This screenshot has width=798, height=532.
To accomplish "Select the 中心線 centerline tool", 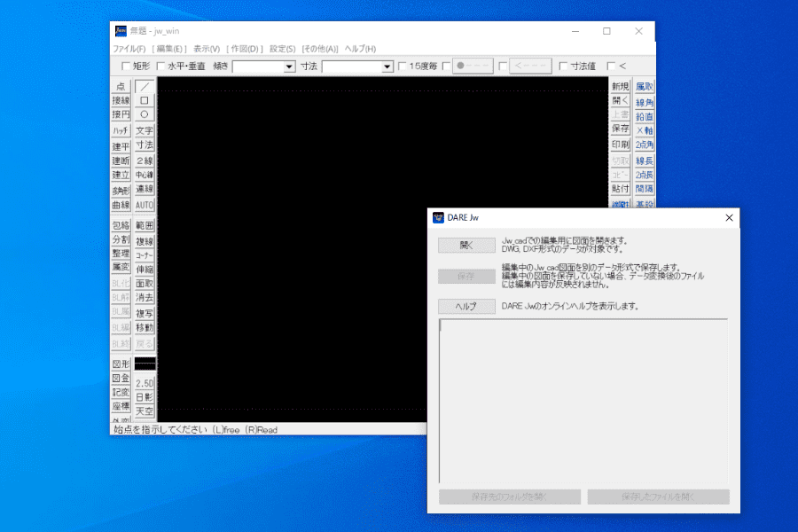I will 145,175.
